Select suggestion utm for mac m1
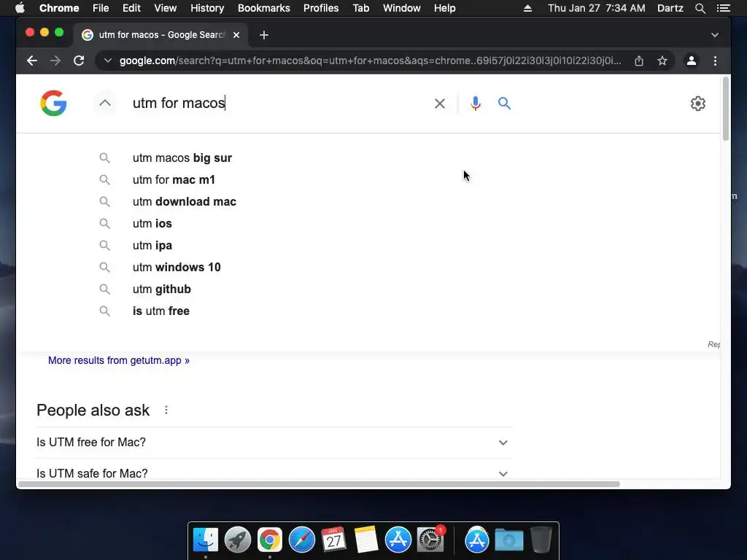This screenshot has width=747, height=560. pos(174,179)
